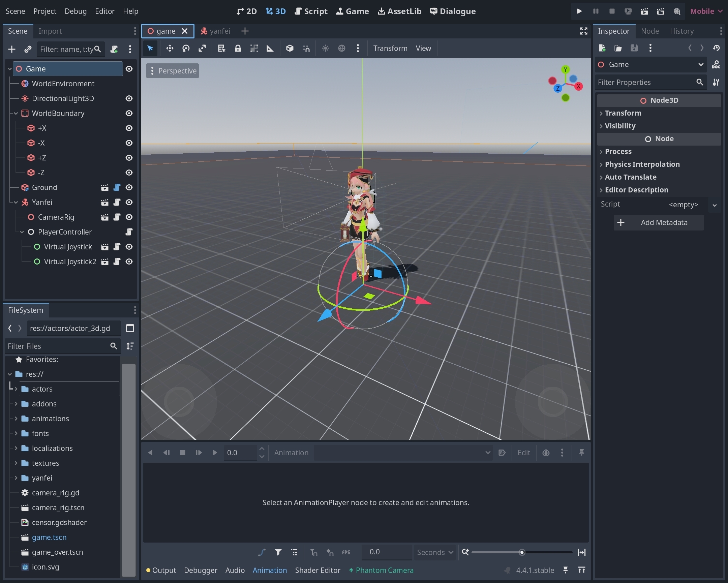This screenshot has width=728, height=583.
Task: Click the Run Current Scene icon
Action: (x=644, y=11)
